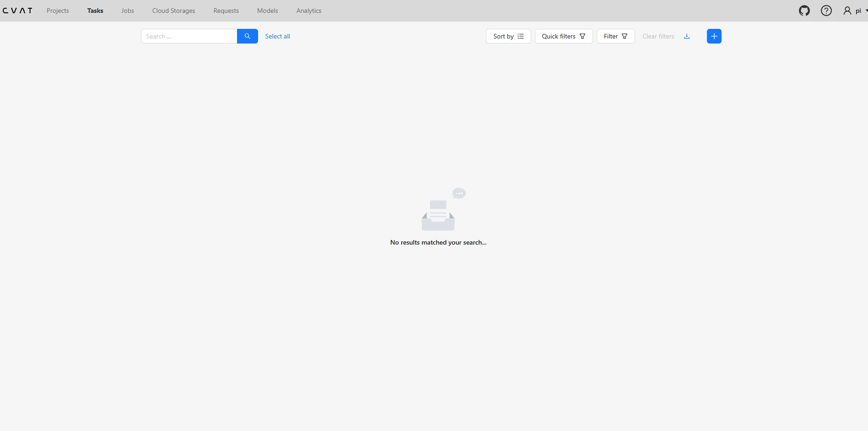Open the pi user account menu
Screen dimensions: 868x431
[855, 11]
